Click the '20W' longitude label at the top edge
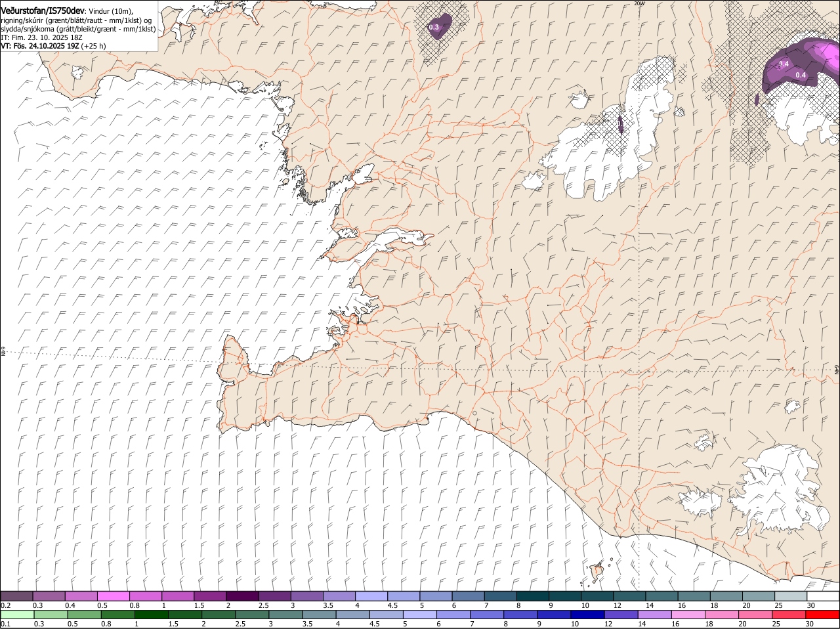840x629 pixels. pos(640,3)
